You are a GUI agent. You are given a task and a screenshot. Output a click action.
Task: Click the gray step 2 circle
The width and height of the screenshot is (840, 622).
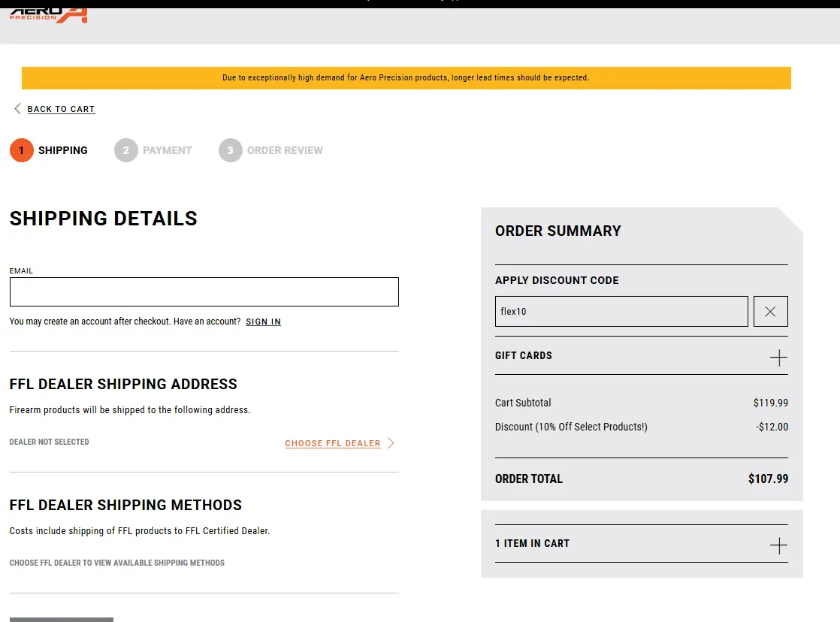pyautogui.click(x=126, y=150)
